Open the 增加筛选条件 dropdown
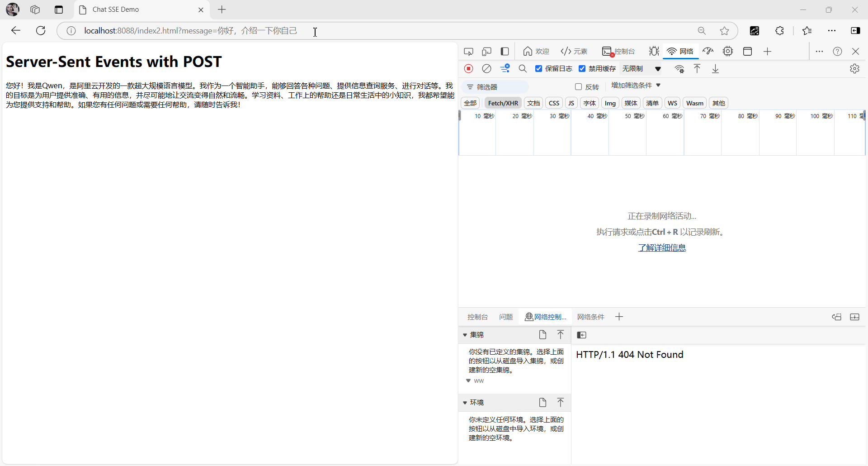The height and width of the screenshot is (466, 868). pyautogui.click(x=636, y=86)
